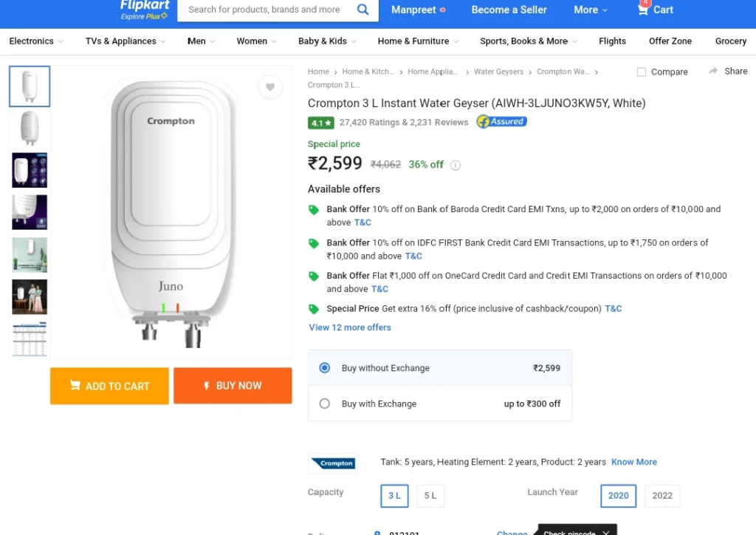Click the Flipkart Explore Plus logo
This screenshot has height=535, width=756.
pos(145,10)
